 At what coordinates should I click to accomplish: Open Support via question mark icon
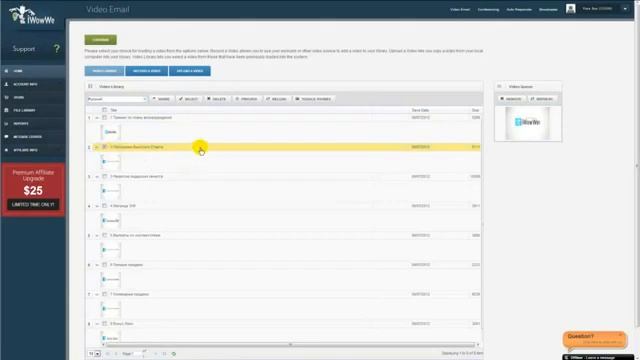pyautogui.click(x=56, y=49)
